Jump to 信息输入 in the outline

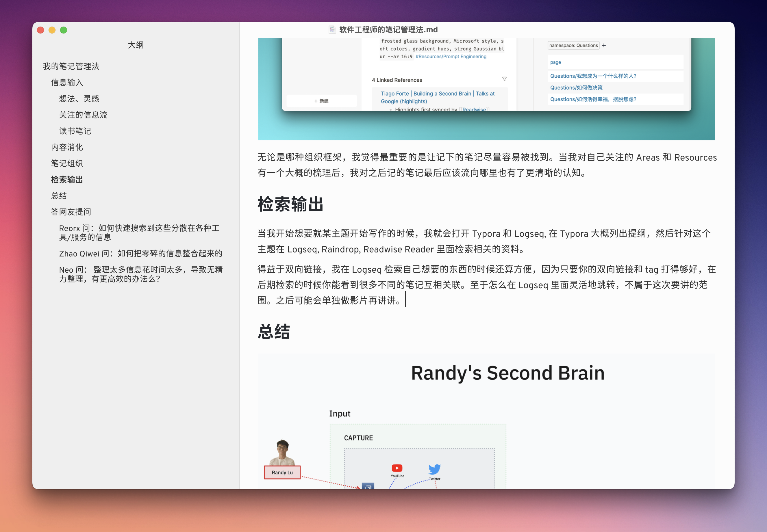coord(67,82)
